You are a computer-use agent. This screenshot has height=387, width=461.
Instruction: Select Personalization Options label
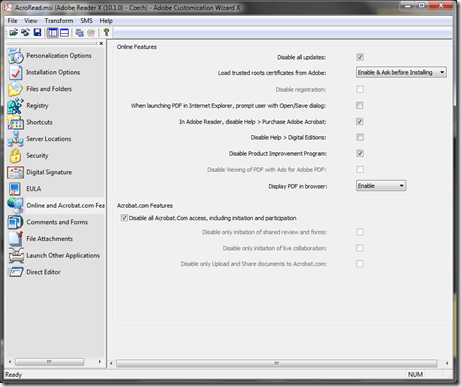(x=59, y=56)
